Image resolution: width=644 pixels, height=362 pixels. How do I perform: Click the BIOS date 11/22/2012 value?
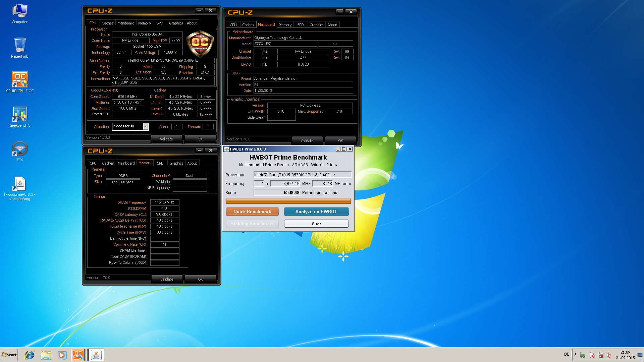tap(303, 90)
